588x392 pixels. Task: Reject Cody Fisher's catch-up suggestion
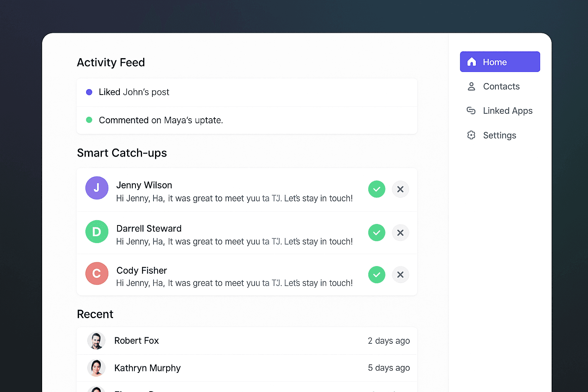pos(400,274)
